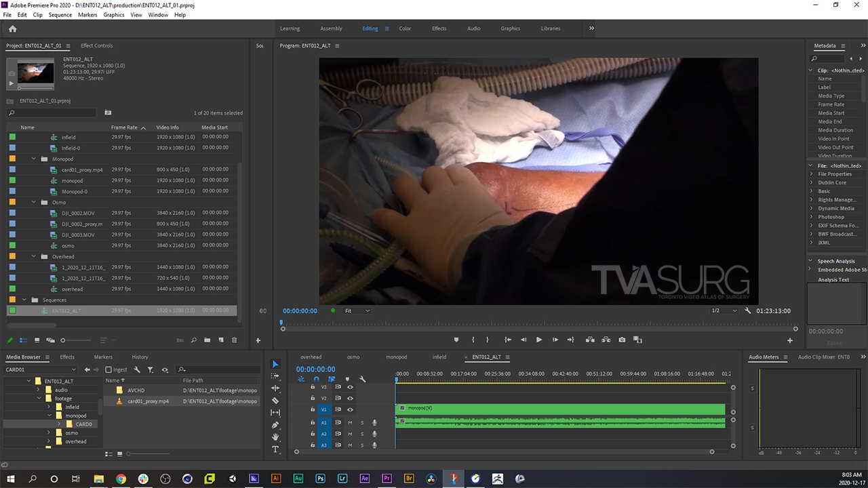868x488 pixels.
Task: Click the trash Clear icon in project panel
Action: pyautogui.click(x=235, y=340)
